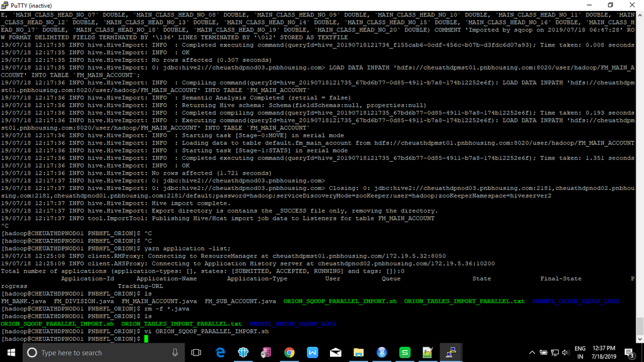The height and width of the screenshot is (362, 644).
Task: Focus the Type here to search box
Action: [x=104, y=352]
